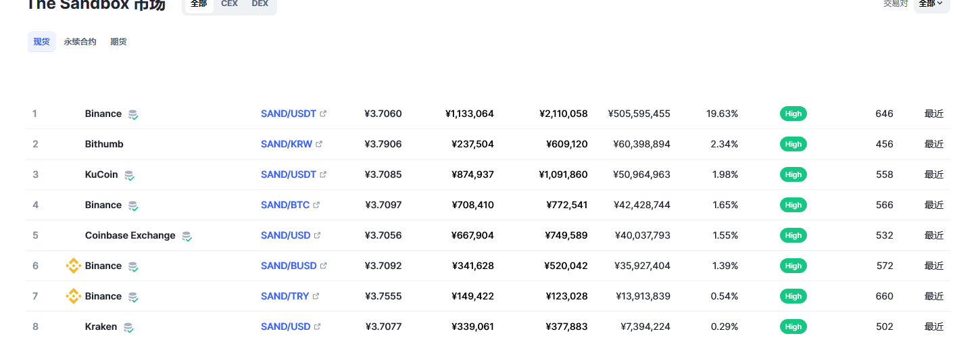Viewport: 980px width, 338px height.
Task: Open the Coinbase Exchange SAND/USD pair link
Action: [285, 235]
